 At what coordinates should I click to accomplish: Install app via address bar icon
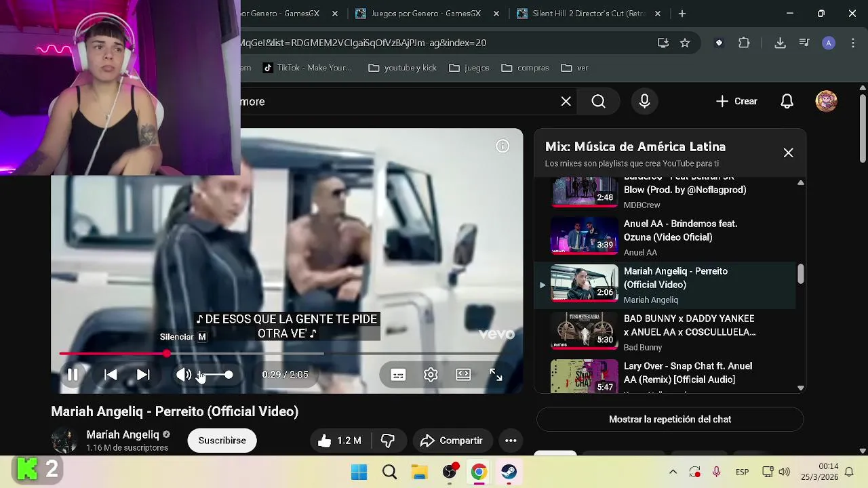(x=663, y=43)
